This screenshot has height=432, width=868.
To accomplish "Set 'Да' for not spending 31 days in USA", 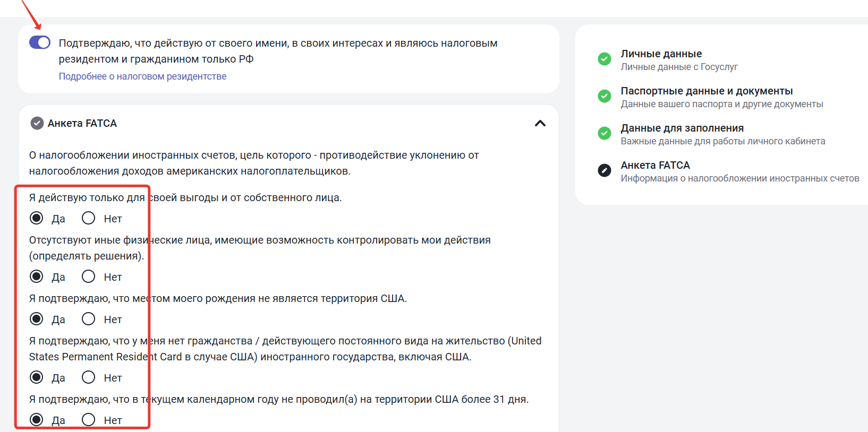I will (x=37, y=420).
